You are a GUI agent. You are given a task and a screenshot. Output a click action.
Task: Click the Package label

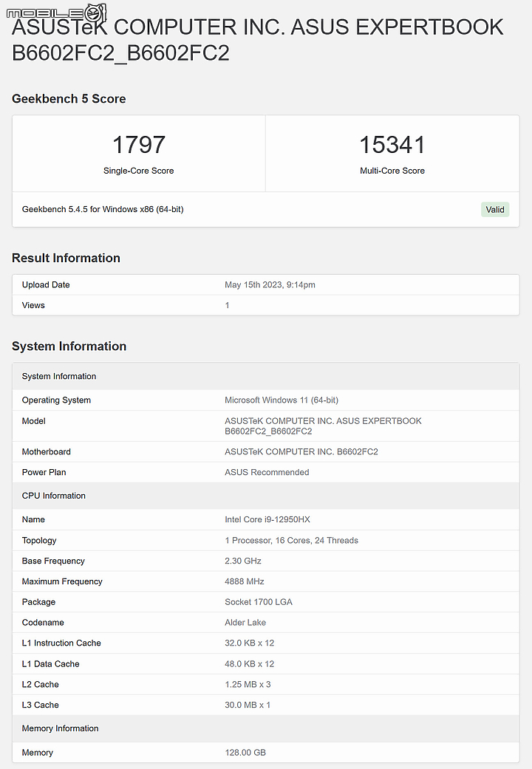pyautogui.click(x=38, y=602)
